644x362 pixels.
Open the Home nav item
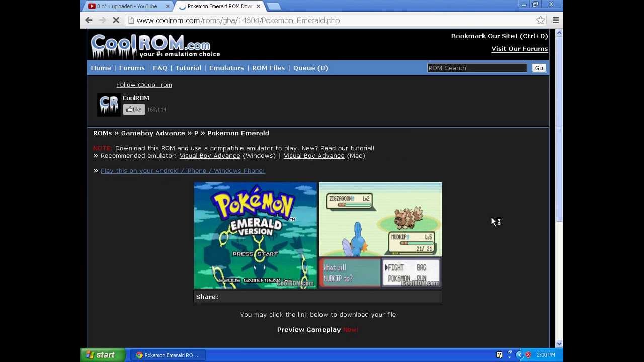point(101,68)
